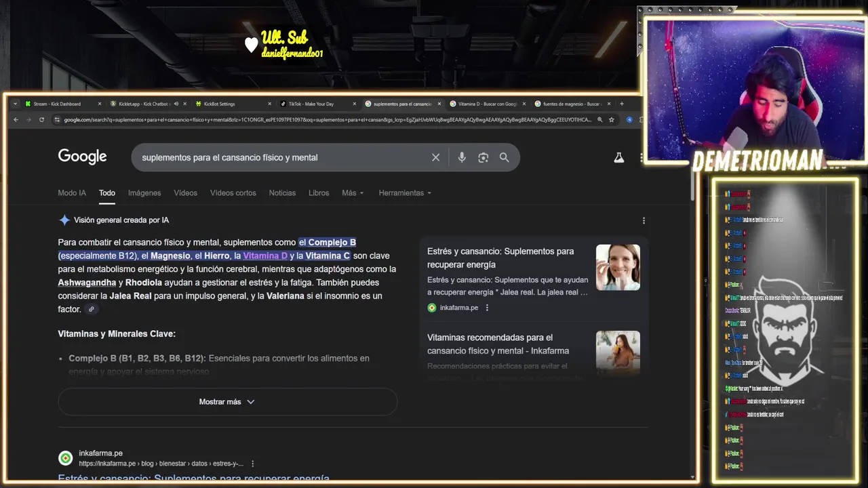The height and width of the screenshot is (488, 868).
Task: Open 'Vitaminas recomendadas para el cansancio' card
Action: pyautogui.click(x=498, y=344)
